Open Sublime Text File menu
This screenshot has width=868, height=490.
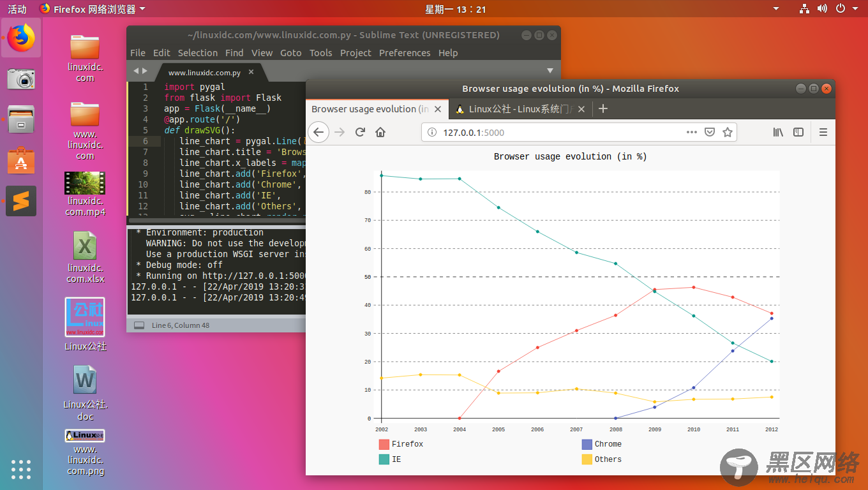(x=138, y=53)
